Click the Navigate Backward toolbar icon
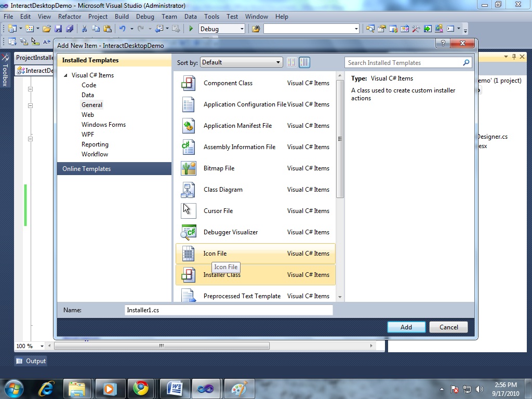 coord(159,29)
